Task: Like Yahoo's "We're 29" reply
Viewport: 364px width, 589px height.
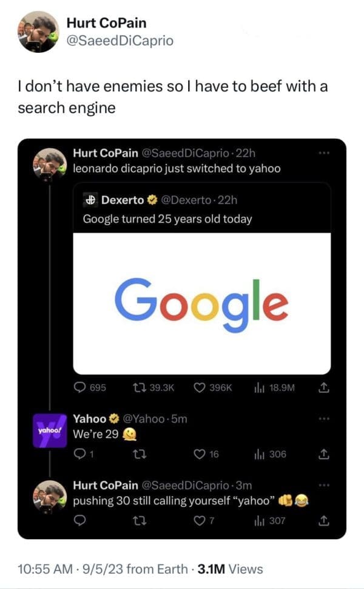Action: tap(198, 454)
